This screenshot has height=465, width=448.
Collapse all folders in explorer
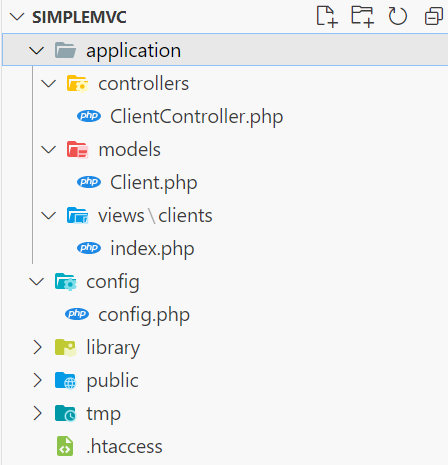(434, 17)
